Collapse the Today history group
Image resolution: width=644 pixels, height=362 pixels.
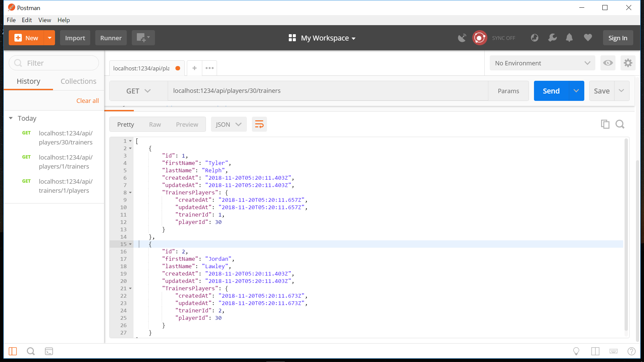tap(11, 118)
